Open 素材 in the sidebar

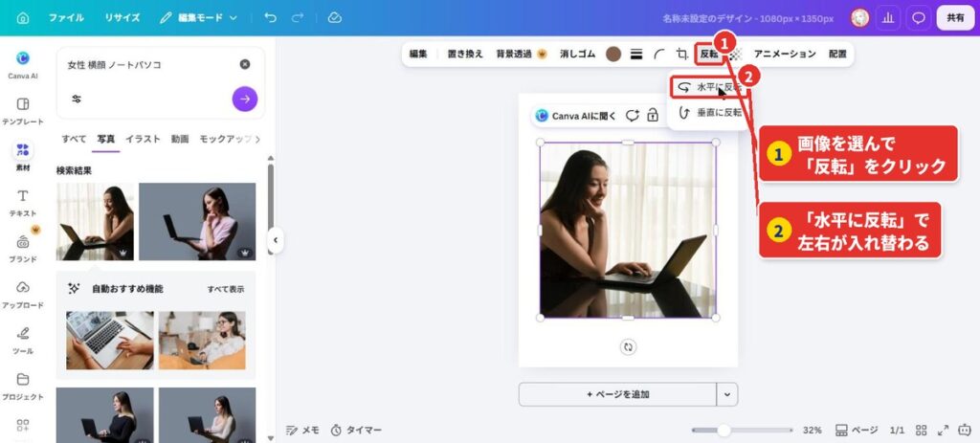tap(23, 157)
